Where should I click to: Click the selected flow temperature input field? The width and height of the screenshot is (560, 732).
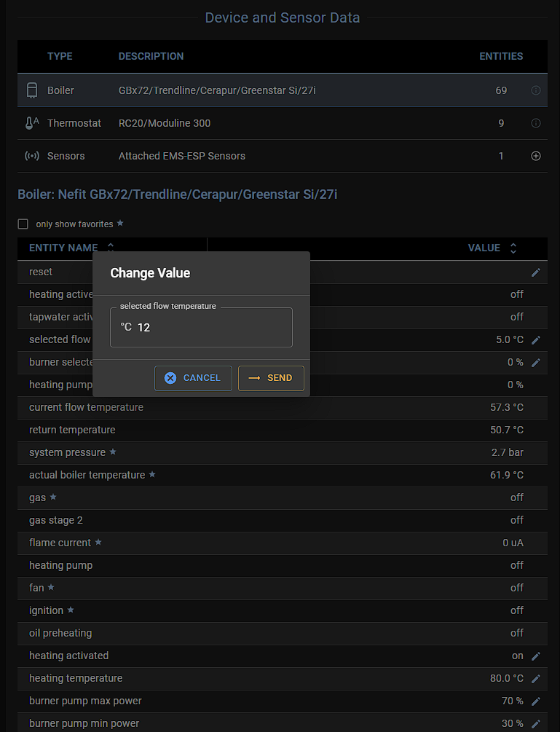[211, 328]
